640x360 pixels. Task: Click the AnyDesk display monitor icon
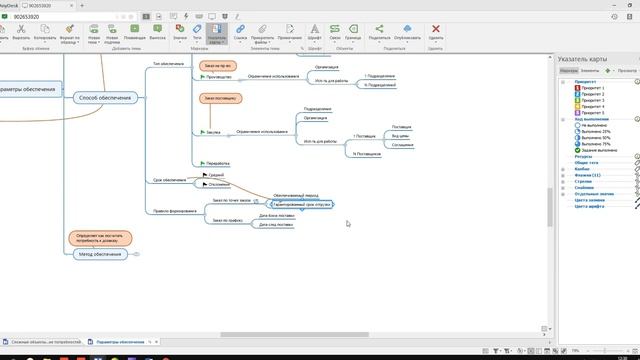[x=212, y=16]
